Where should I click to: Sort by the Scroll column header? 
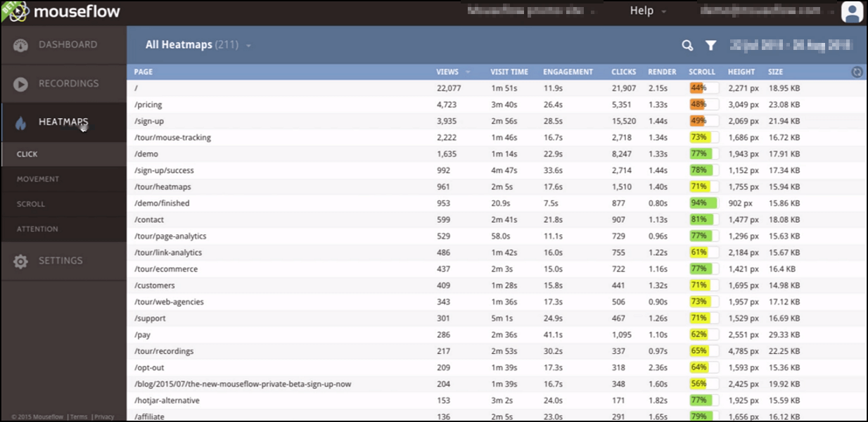click(702, 72)
